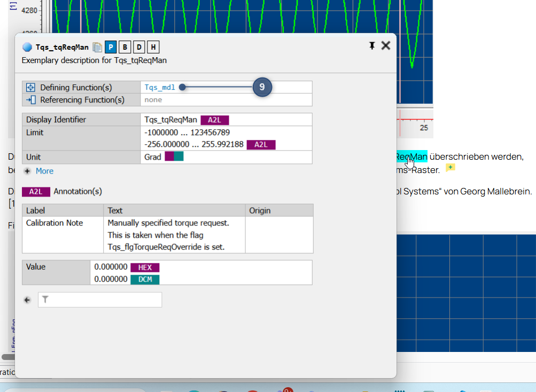Click the back arrow button near filter field
536x392 pixels.
coord(27,300)
